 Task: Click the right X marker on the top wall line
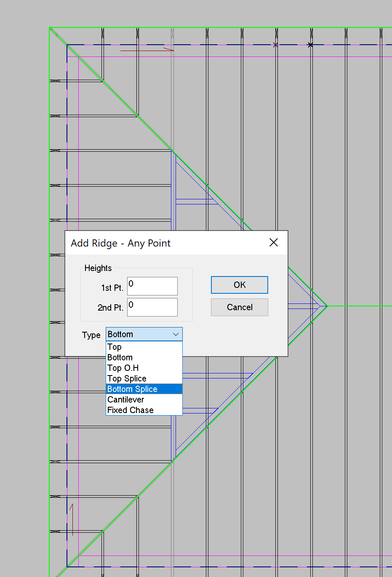tap(310, 45)
